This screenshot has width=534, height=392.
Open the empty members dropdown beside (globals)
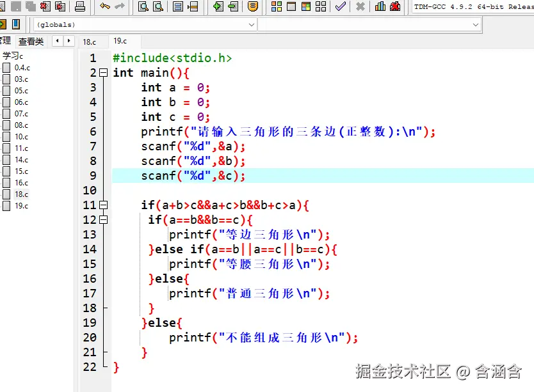(369, 25)
